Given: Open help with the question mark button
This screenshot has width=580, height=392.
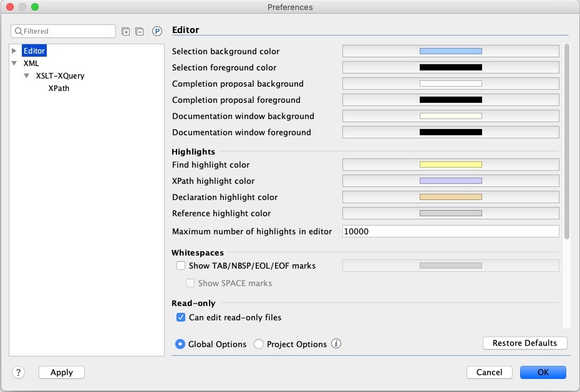Looking at the screenshot, I should coord(18,372).
